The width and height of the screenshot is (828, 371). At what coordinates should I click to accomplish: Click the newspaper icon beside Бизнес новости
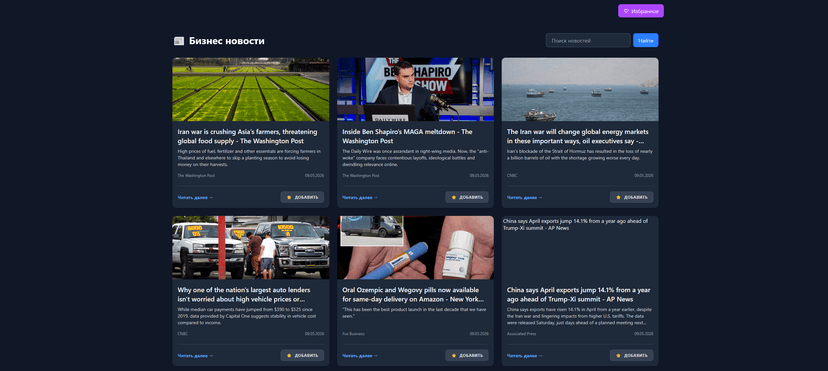tap(179, 41)
